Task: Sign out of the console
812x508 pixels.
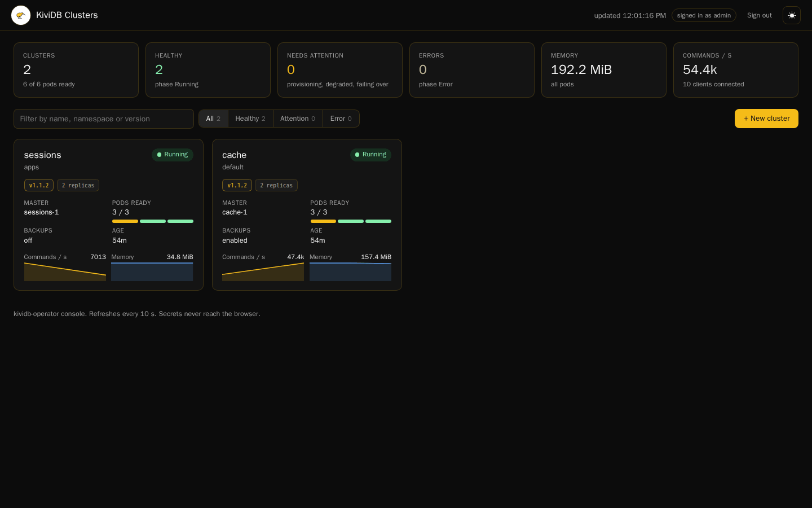Action: [x=759, y=15]
